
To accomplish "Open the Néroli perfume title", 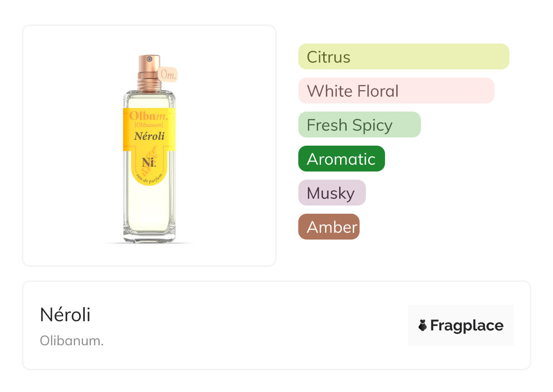I will (65, 315).
